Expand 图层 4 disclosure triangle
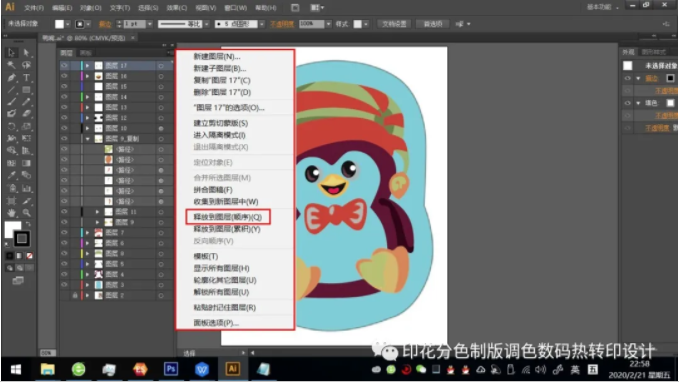The height and width of the screenshot is (382, 679). tap(87, 274)
